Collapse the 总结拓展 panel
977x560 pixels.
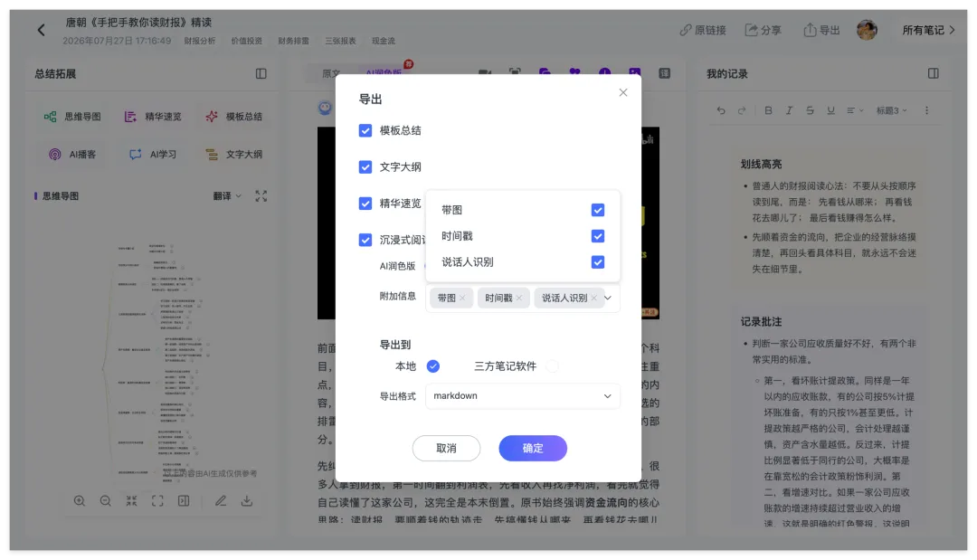(261, 73)
